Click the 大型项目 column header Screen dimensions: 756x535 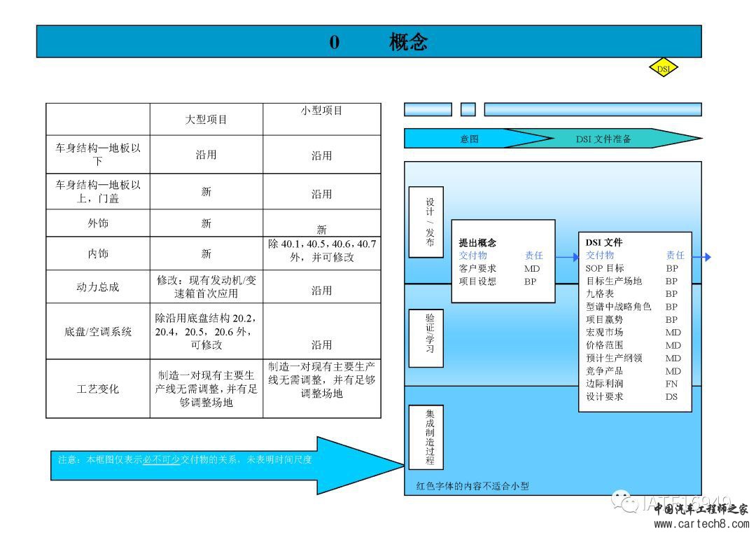pos(206,120)
